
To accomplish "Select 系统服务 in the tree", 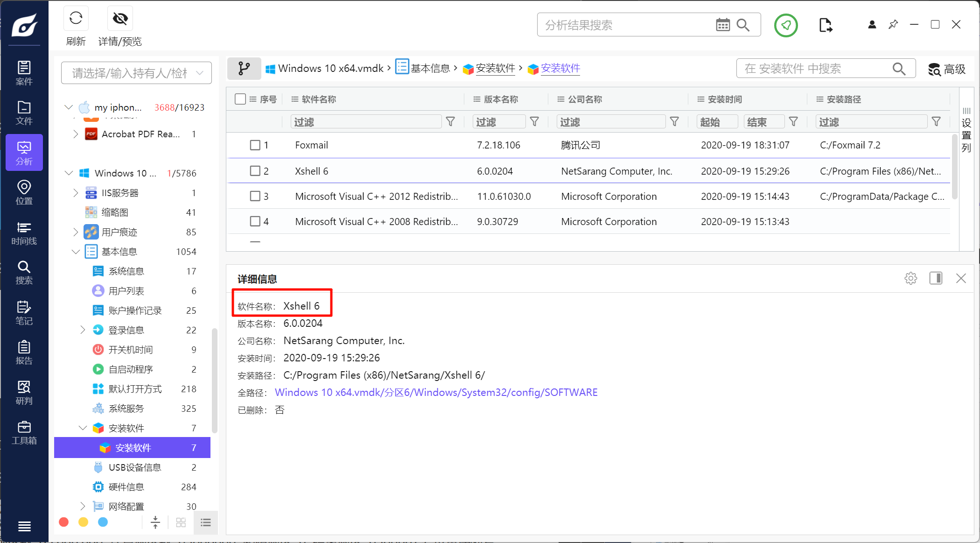I will coord(126,409).
